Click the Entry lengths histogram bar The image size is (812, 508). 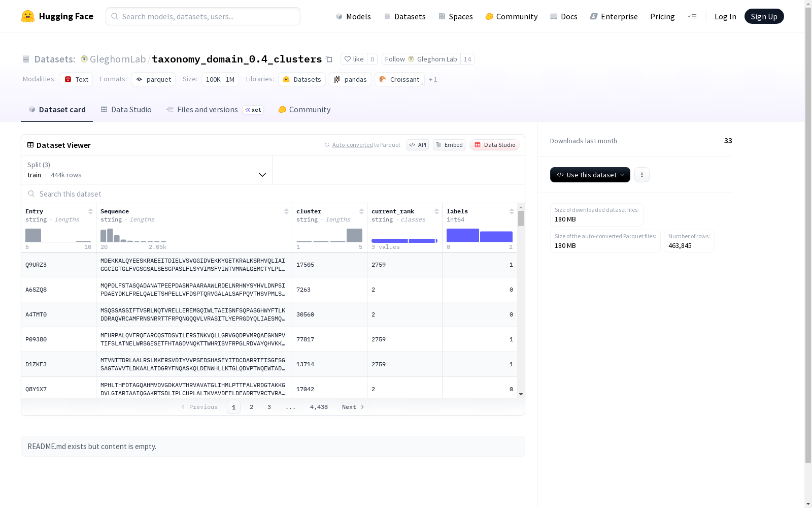click(x=33, y=235)
